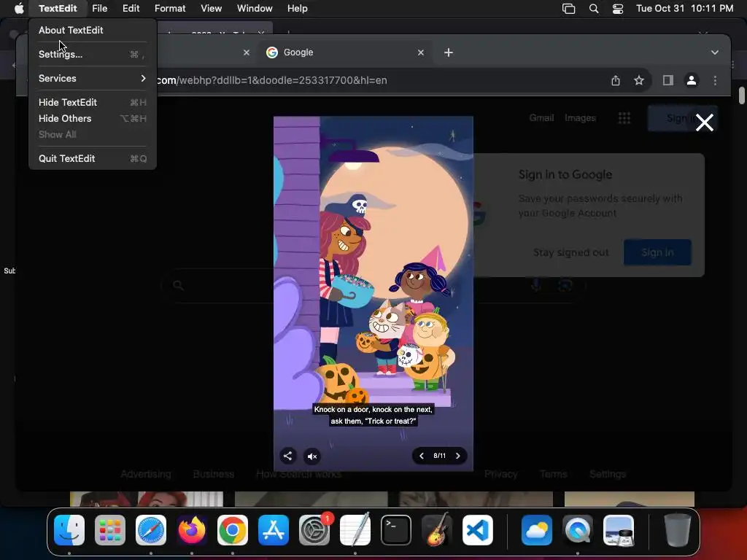Toggle Chrome side panel
This screenshot has height=560, width=747.
coord(668,80)
